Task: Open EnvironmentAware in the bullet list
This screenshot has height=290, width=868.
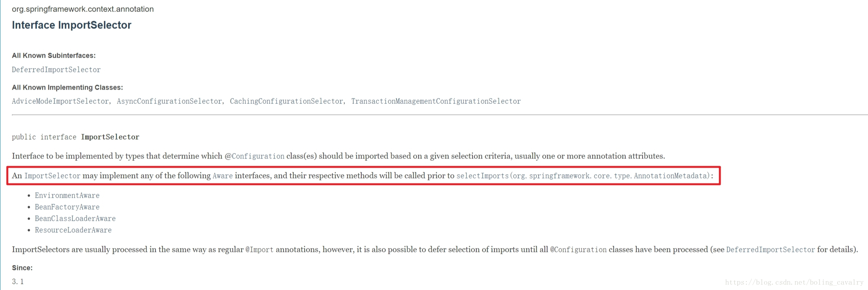Action: 67,195
